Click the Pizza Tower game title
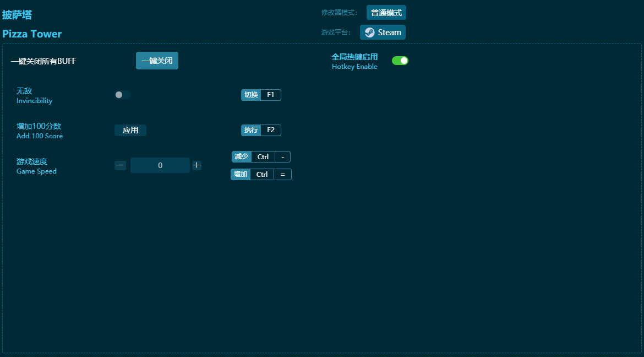Image resolution: width=644 pixels, height=357 pixels. (32, 34)
